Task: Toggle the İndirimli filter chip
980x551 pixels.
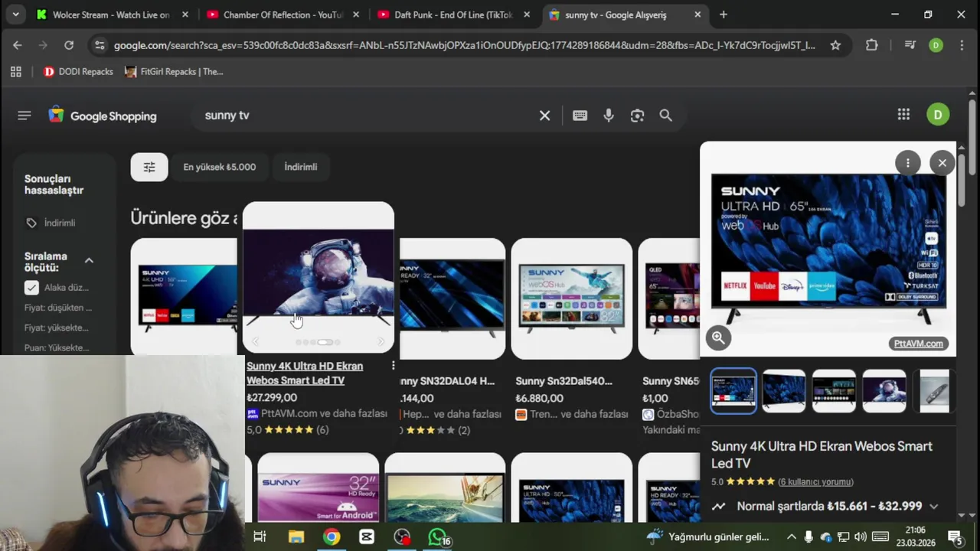Action: point(301,167)
